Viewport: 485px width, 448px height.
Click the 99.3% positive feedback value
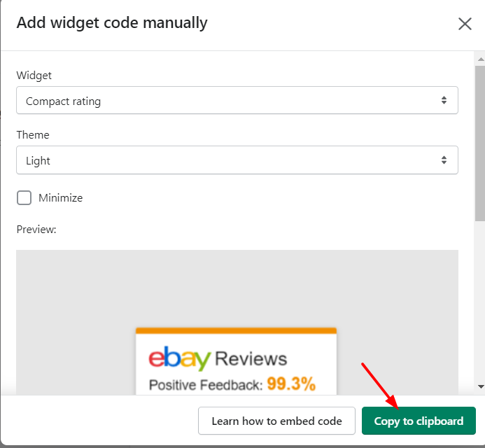tap(291, 384)
